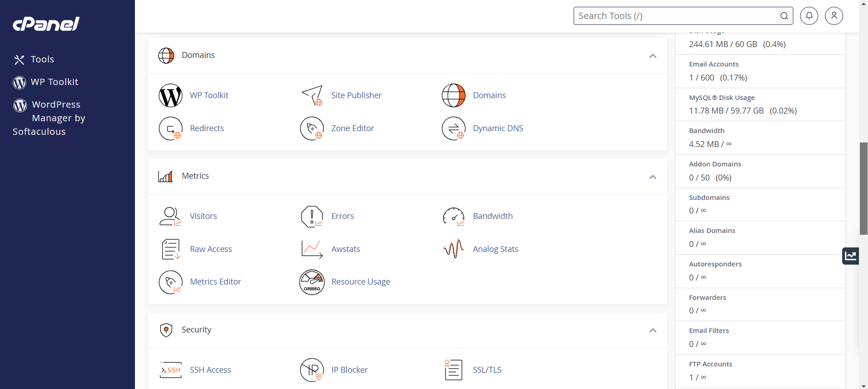Click the WP Toolkit sidebar WordPress icon
Viewport: 868px width, 389px height.
(19, 82)
